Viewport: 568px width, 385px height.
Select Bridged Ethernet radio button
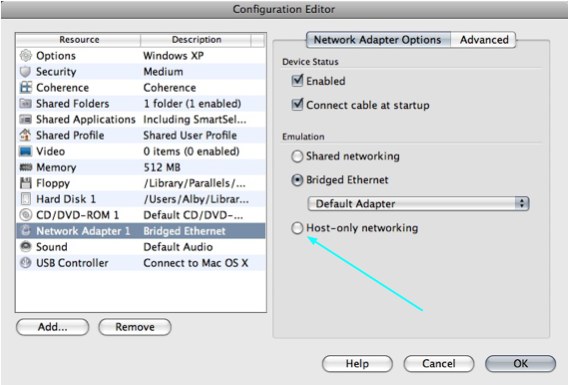point(297,180)
